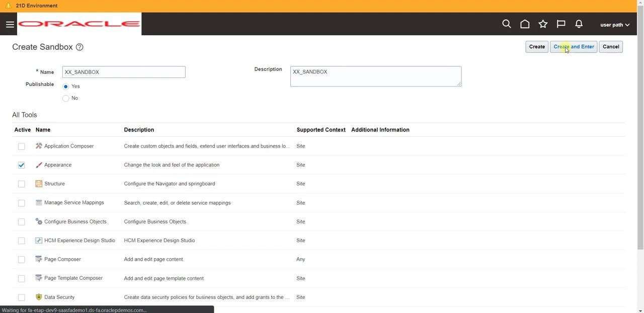Click the Data Security name text
This screenshot has width=644, height=313.
point(59,297)
